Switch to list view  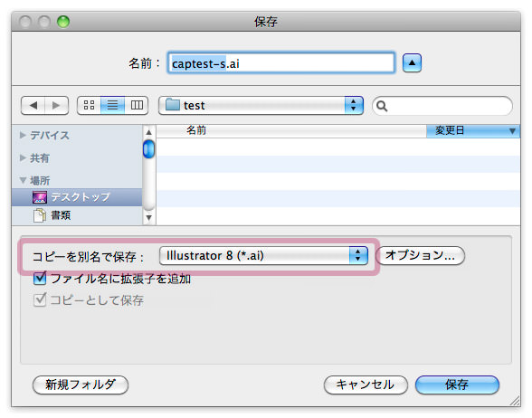click(x=112, y=106)
